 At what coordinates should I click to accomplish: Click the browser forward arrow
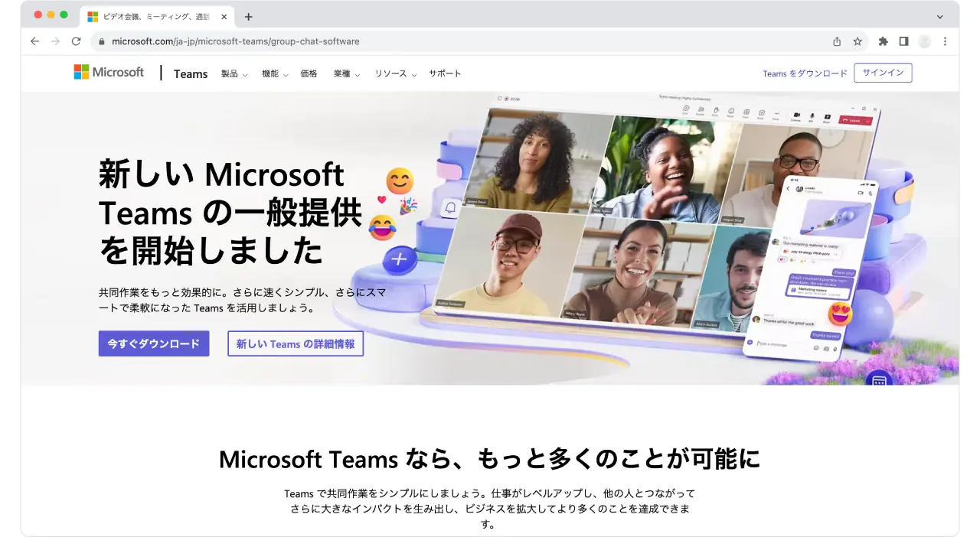pyautogui.click(x=55, y=41)
